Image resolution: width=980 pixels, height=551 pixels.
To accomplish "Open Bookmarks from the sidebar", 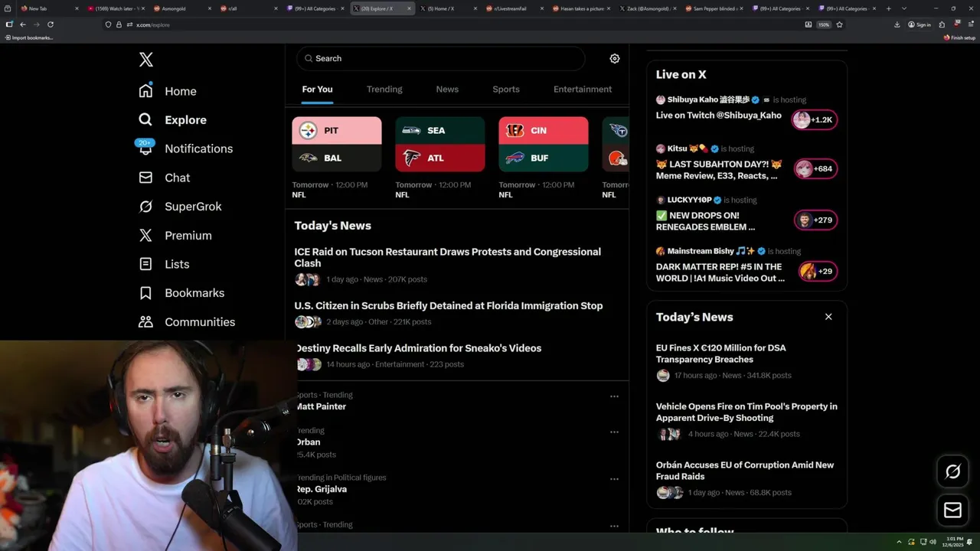I will tap(181, 293).
